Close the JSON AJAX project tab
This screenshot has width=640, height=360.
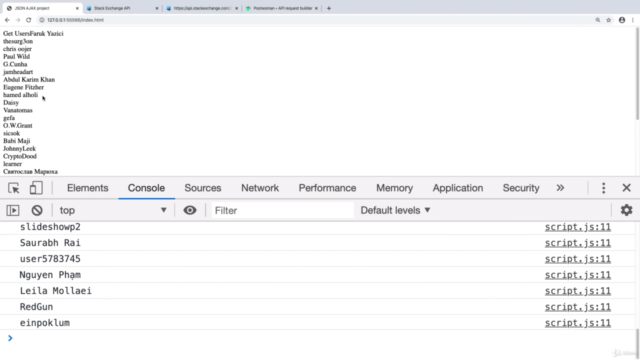77,8
